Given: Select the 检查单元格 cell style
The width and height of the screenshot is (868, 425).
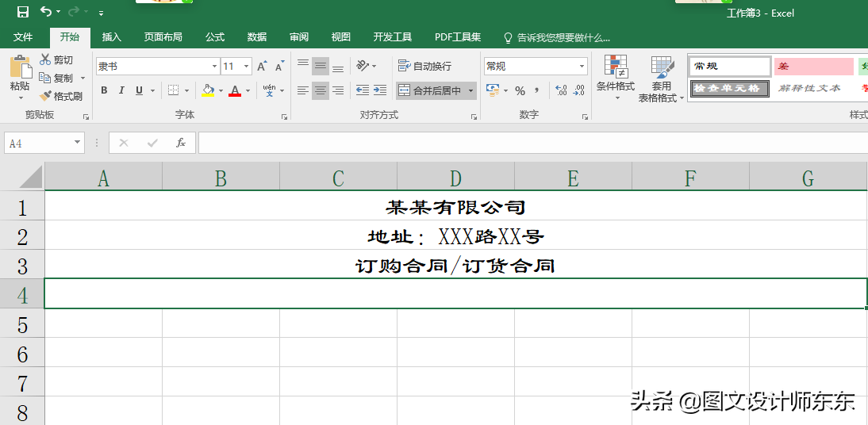Looking at the screenshot, I should [730, 88].
